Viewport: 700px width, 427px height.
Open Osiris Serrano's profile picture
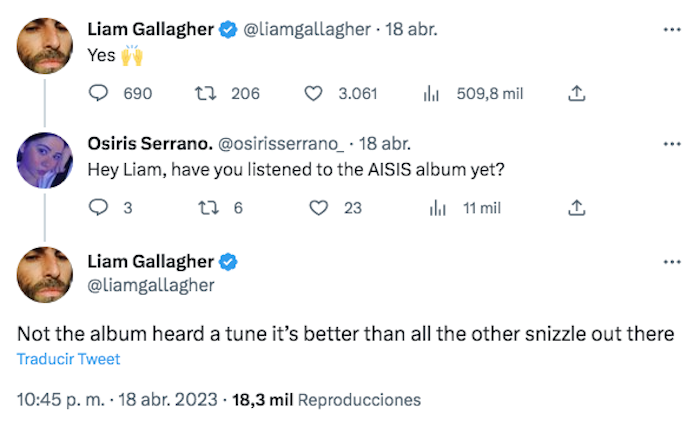(45, 160)
